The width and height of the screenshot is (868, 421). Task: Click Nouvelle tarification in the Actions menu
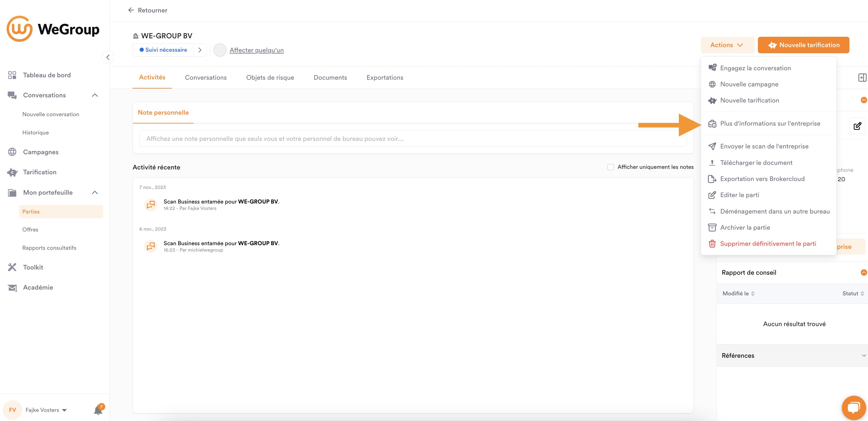[x=769, y=100]
